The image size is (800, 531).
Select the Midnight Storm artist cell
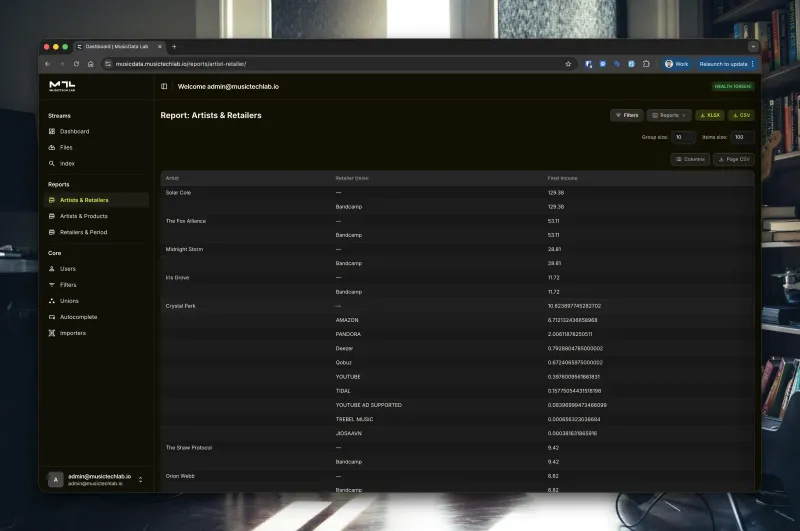click(184, 249)
